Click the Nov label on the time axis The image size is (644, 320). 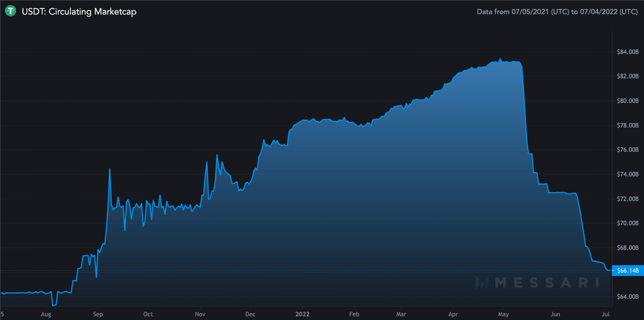tap(200, 314)
